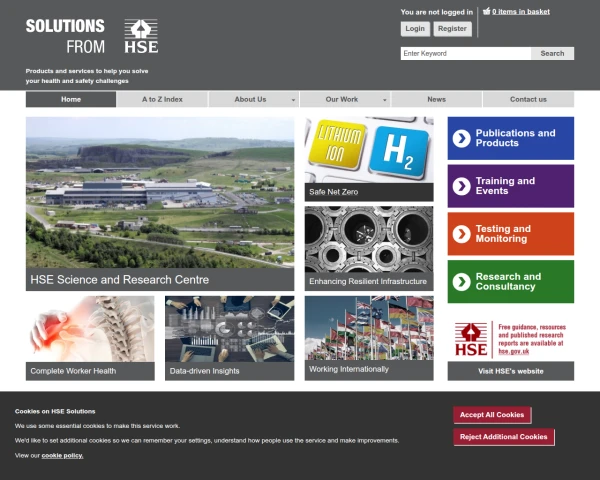
Task: Open the Contact us tab
Action: click(x=528, y=100)
